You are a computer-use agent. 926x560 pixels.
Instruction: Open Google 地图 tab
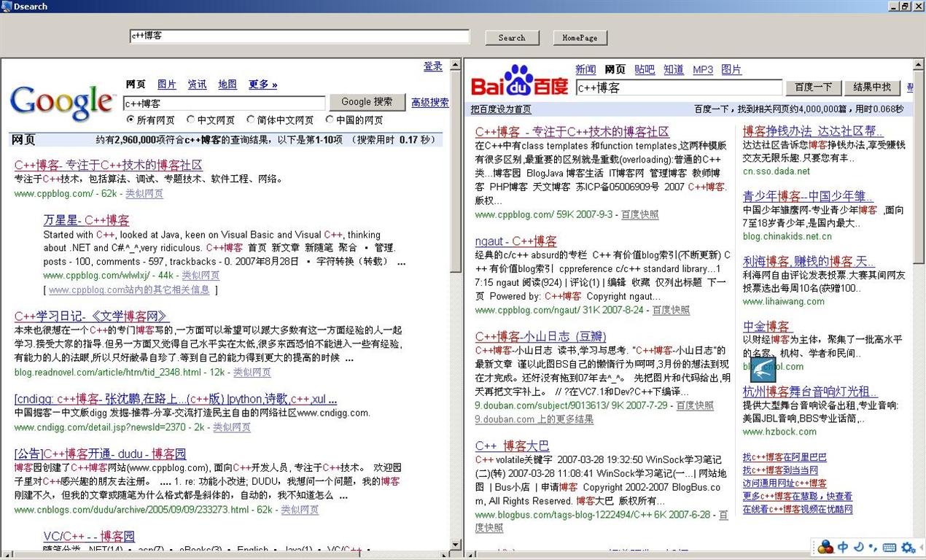coord(227,85)
